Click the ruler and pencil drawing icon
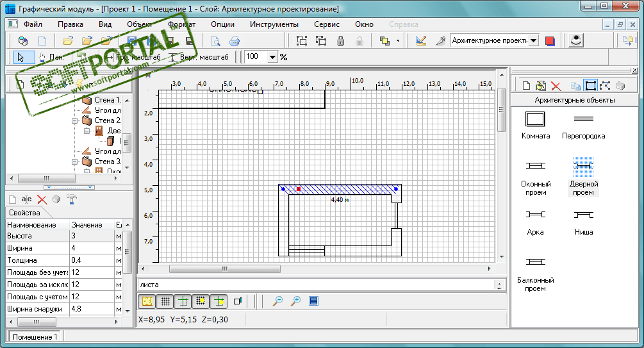The width and height of the screenshot is (644, 348). [420, 40]
